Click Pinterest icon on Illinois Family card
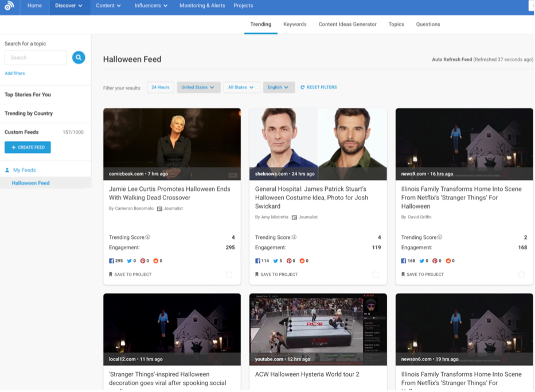This screenshot has height=392, width=535. [x=436, y=261]
